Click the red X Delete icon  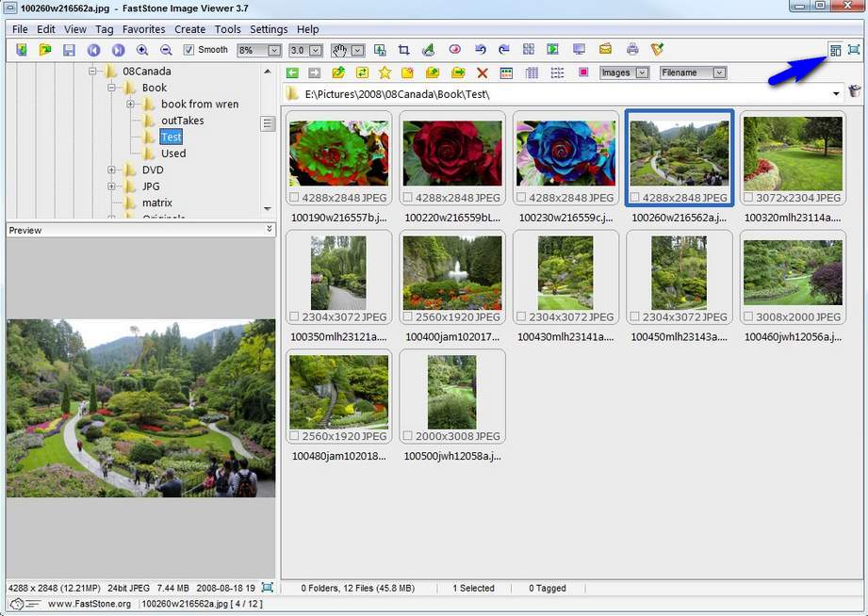483,73
